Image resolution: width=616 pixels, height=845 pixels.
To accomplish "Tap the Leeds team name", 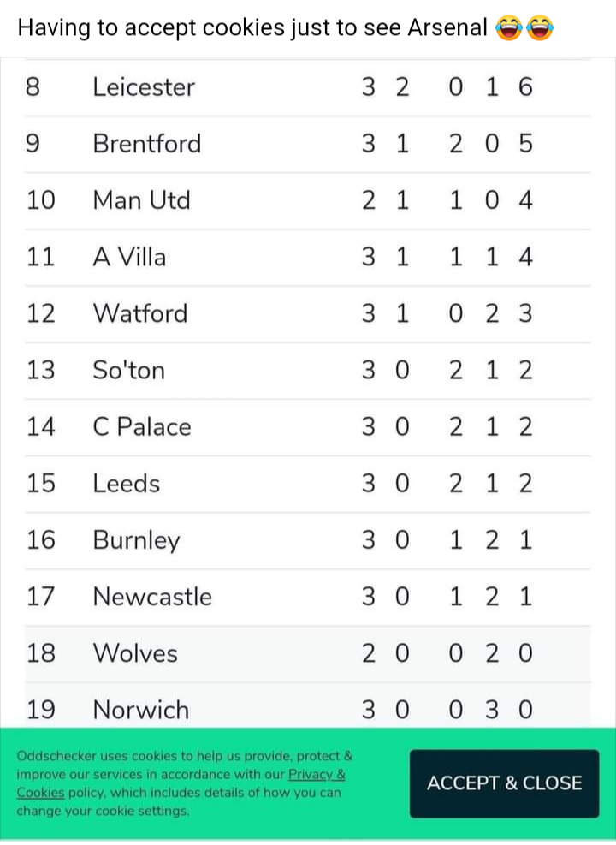I will click(127, 484).
